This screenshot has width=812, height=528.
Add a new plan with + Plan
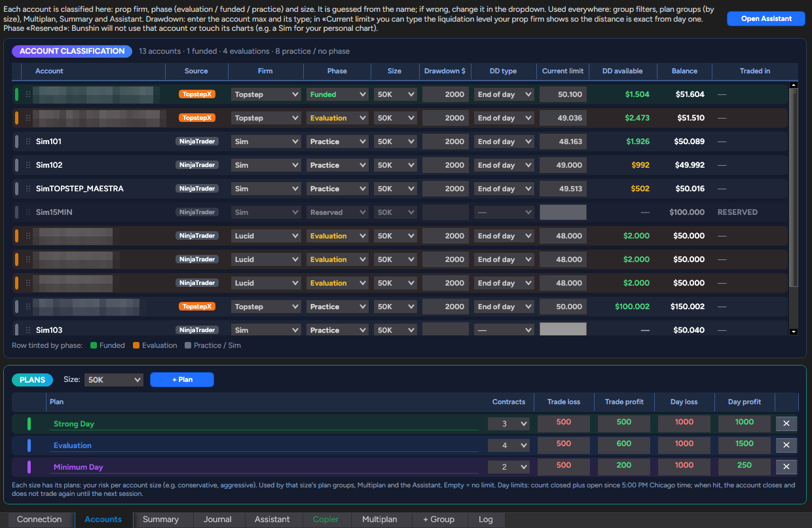point(182,379)
